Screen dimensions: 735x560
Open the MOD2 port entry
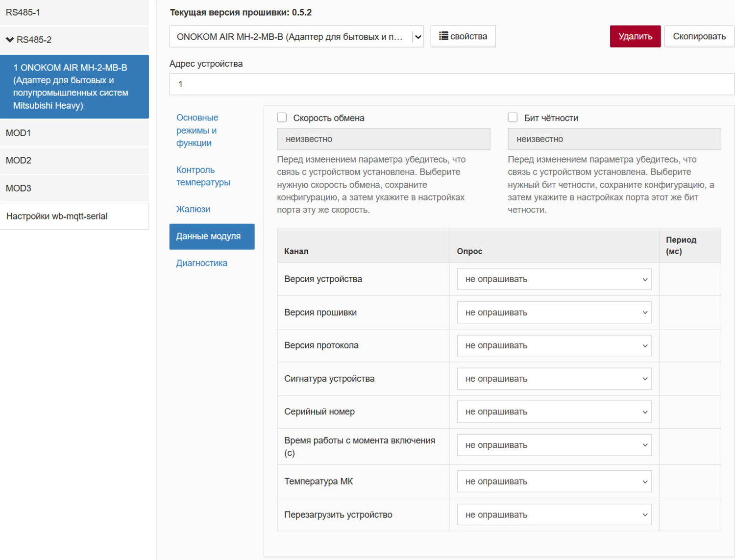tap(74, 160)
